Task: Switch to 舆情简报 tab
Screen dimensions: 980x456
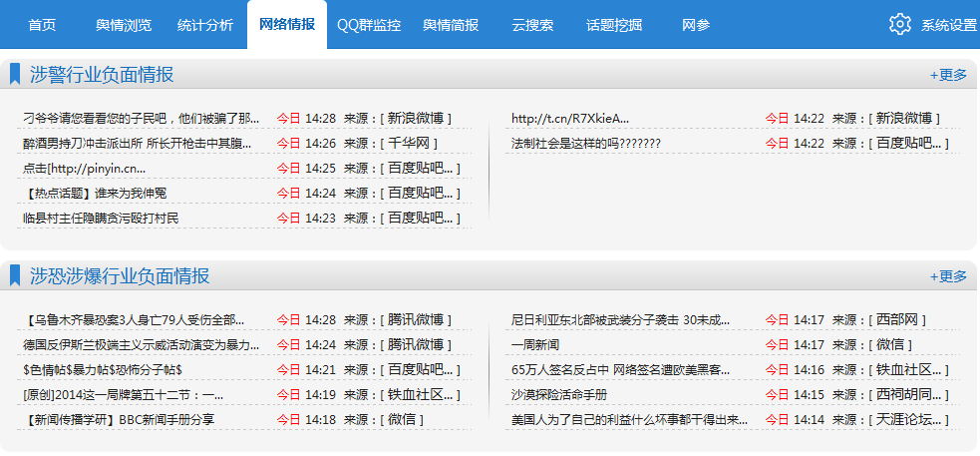Action: [x=451, y=25]
